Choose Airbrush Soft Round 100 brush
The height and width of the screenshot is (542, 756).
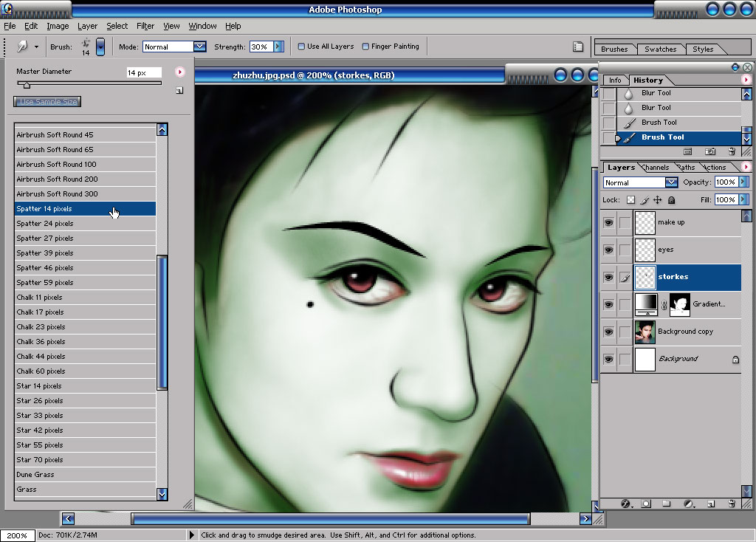[85, 165]
